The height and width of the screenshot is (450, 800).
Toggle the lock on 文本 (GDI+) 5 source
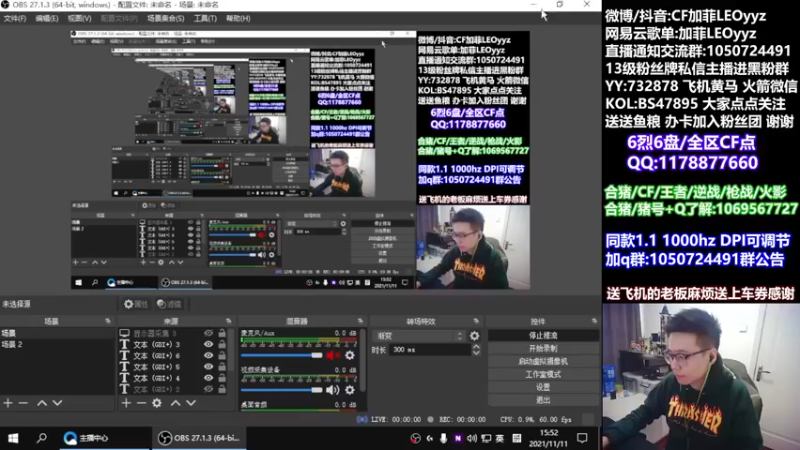(222, 367)
